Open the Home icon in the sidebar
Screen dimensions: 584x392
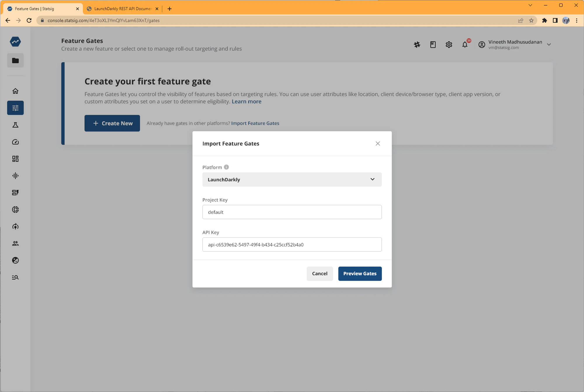[x=15, y=91]
